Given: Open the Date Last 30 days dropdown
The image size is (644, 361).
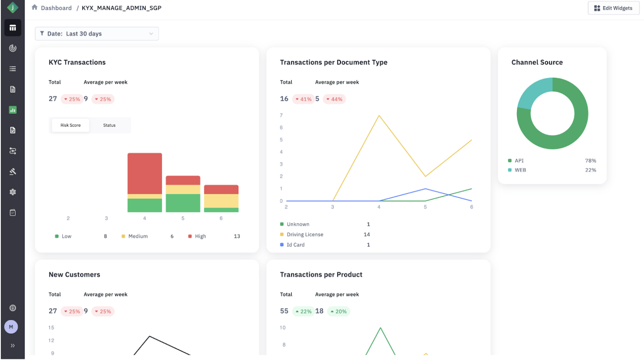Looking at the screenshot, I should (x=96, y=34).
